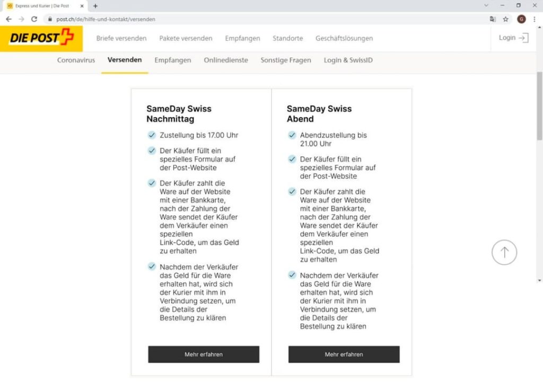This screenshot has width=543, height=392.
Task: Select the Versenden tab
Action: [x=125, y=59]
